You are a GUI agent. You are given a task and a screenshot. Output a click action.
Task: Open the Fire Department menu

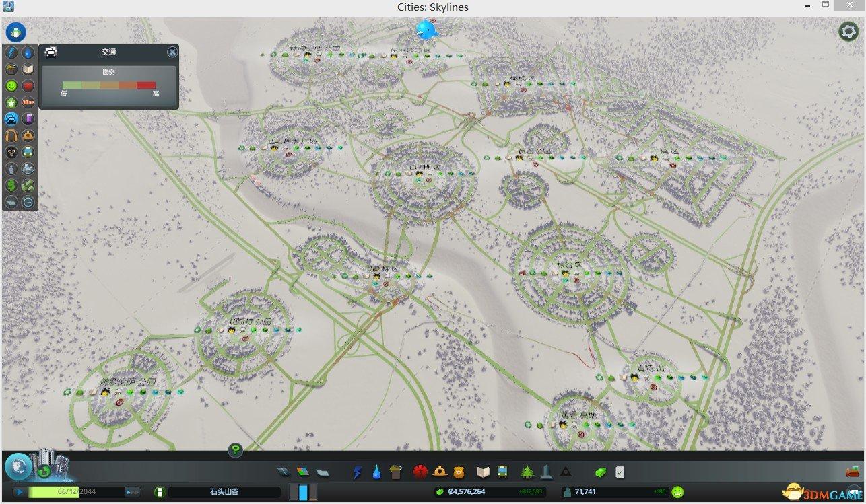pyautogui.click(x=440, y=472)
